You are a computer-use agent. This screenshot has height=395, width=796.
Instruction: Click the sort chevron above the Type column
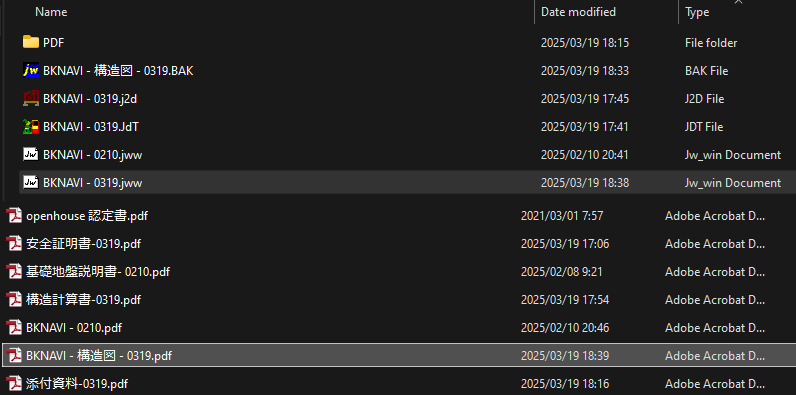click(738, 2)
